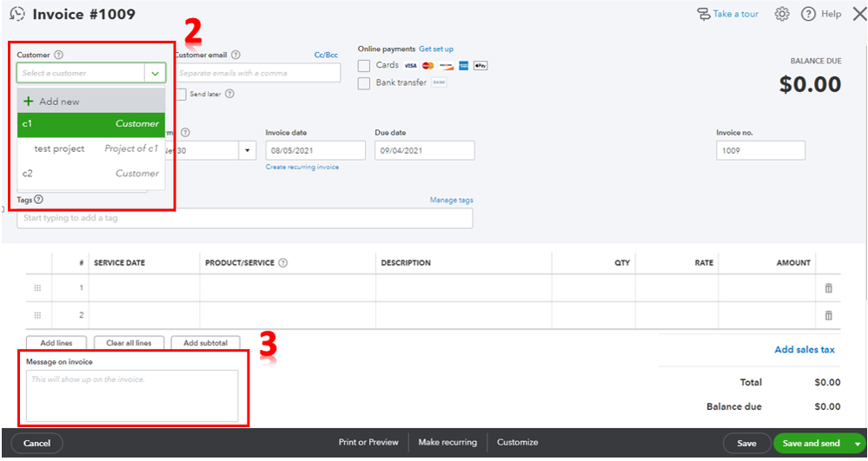Expand the Save and send arrow
The height and width of the screenshot is (461, 868).
tap(858, 444)
